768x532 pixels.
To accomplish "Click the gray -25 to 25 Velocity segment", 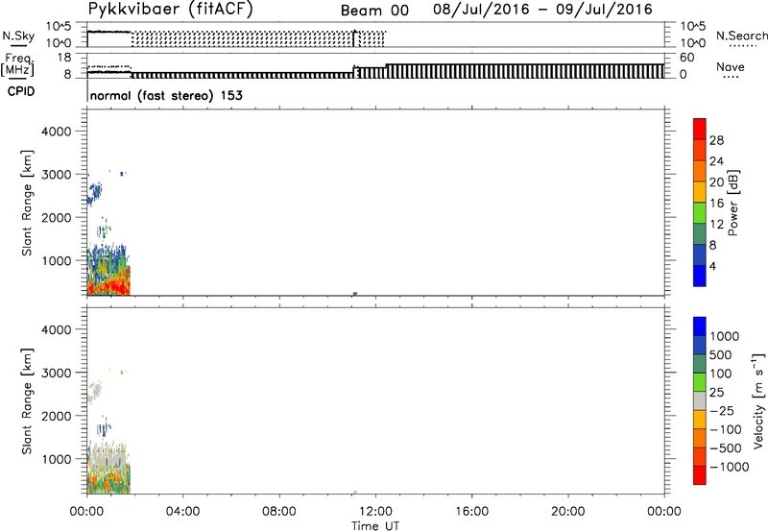I will [700, 400].
